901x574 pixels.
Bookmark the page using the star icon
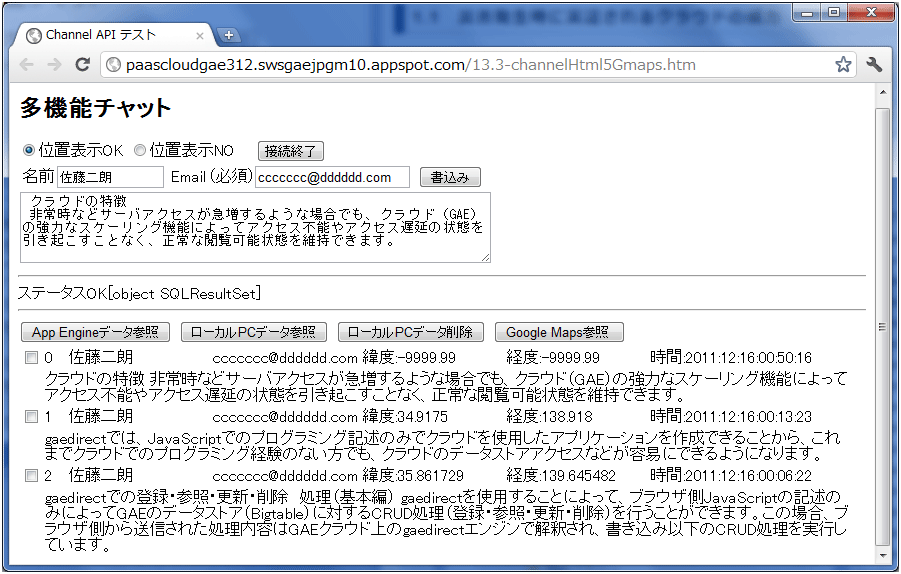pos(843,64)
